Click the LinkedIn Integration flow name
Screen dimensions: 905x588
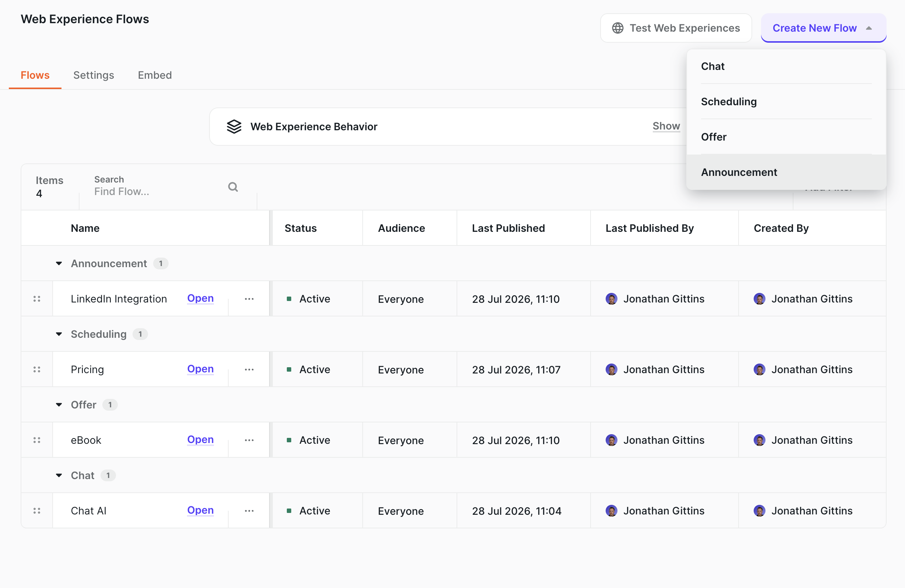[x=119, y=299]
